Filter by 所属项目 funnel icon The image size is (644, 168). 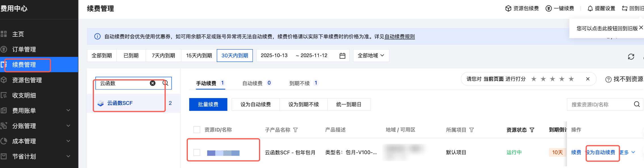tap(472, 130)
